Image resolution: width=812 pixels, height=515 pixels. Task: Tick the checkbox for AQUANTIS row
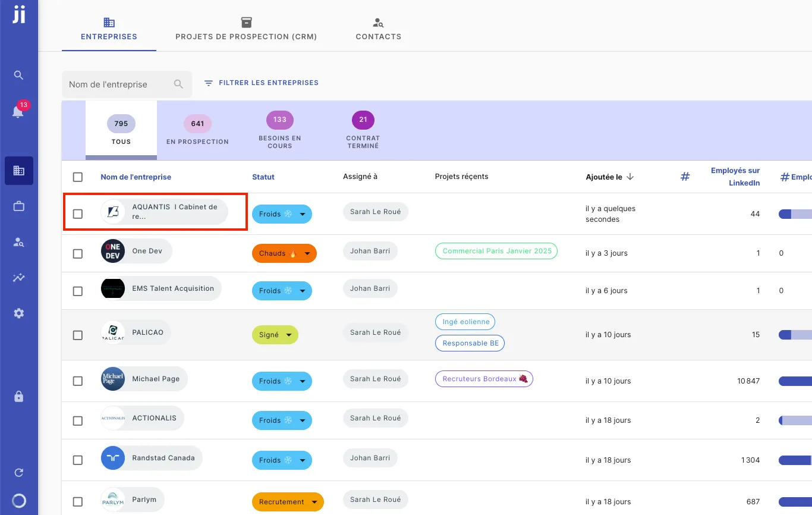pyautogui.click(x=78, y=213)
